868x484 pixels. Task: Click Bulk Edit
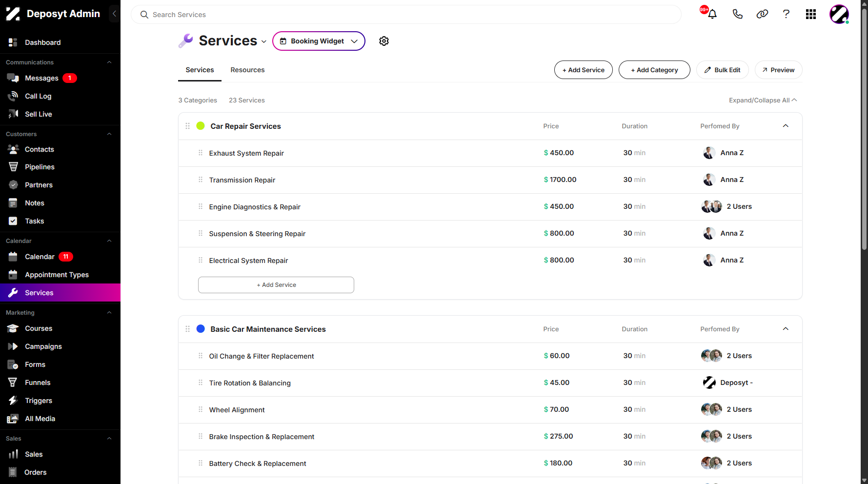[722, 70]
